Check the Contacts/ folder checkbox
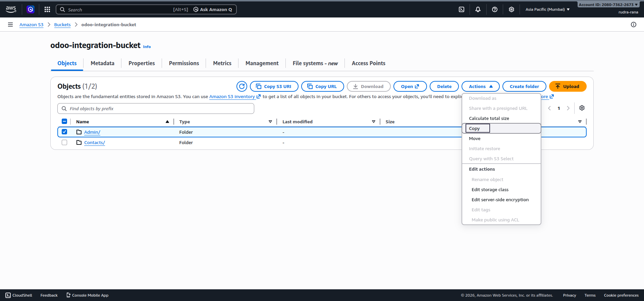Image resolution: width=644 pixels, height=301 pixels. click(64, 142)
